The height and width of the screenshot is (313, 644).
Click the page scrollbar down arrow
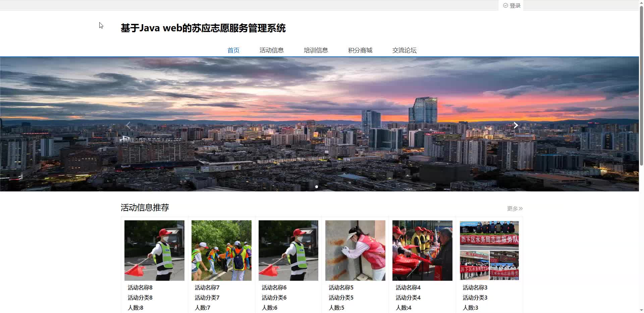pyautogui.click(x=641, y=310)
